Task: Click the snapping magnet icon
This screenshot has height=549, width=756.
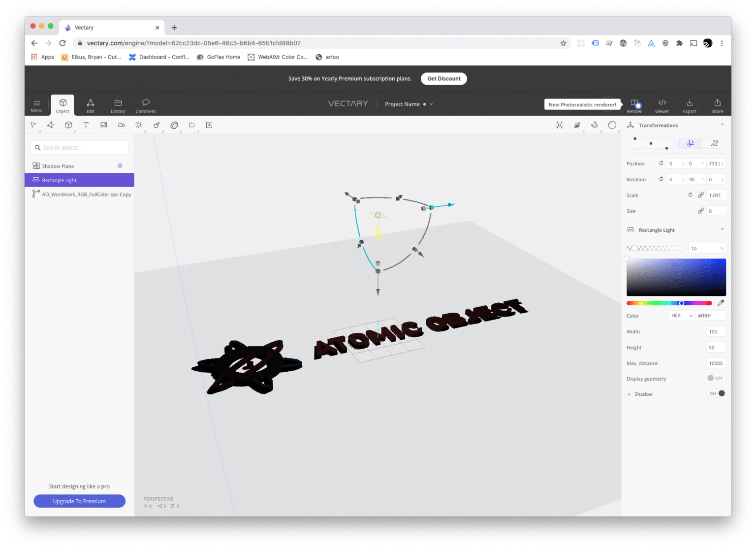Action: click(595, 125)
